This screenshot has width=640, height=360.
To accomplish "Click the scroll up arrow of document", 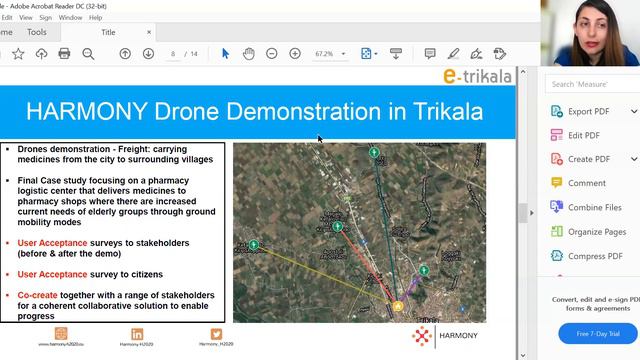I will [x=523, y=71].
